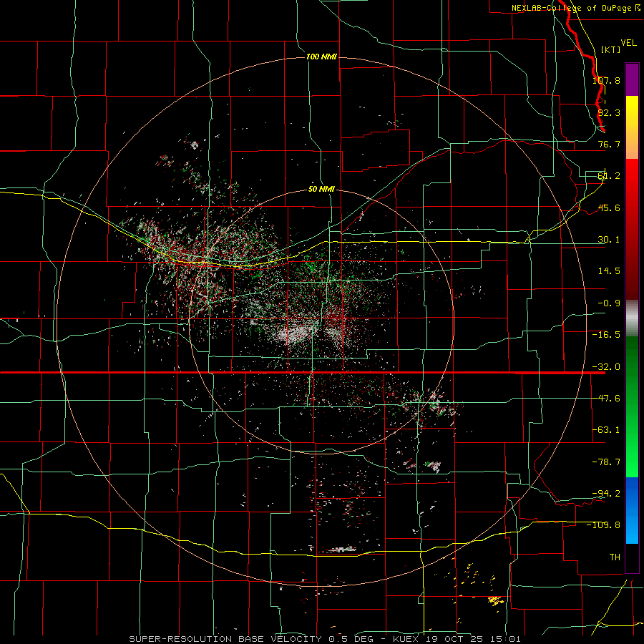644x644 pixels.
Task: Click the blue segment of color bar
Action: (632, 510)
